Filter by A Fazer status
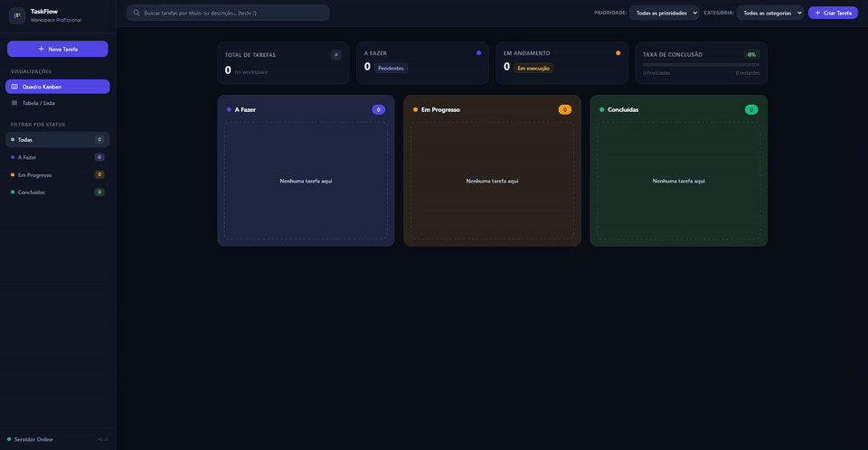868x450 pixels. tap(58, 157)
